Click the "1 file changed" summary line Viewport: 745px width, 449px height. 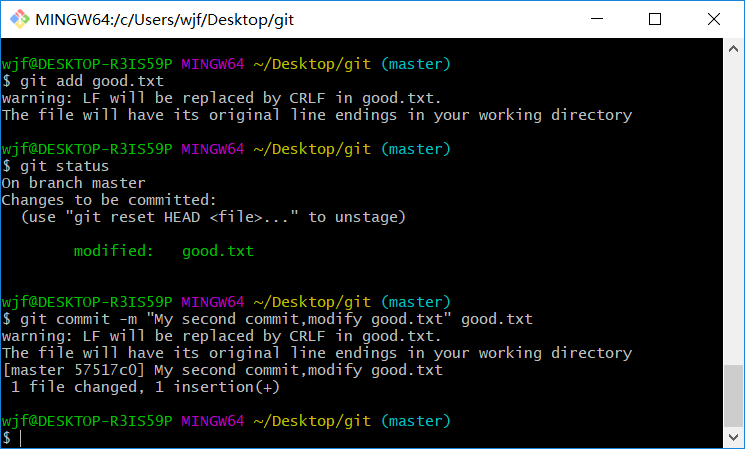145,387
